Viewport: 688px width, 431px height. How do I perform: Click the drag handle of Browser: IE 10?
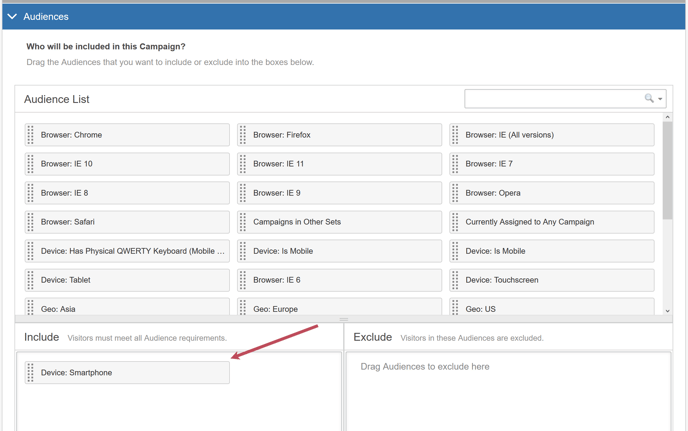(x=30, y=164)
